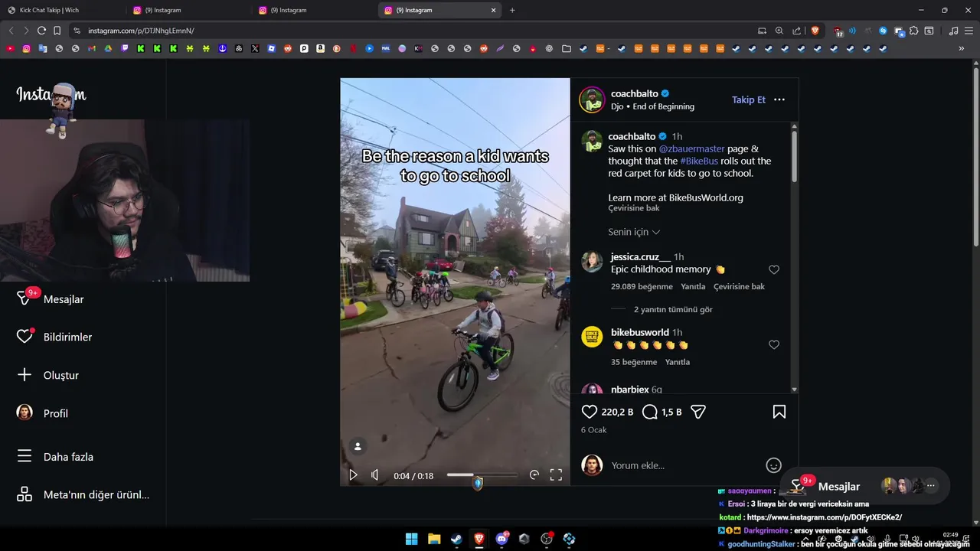Viewport: 980px width, 551px height.
Task: View '29.089 beğenme' likes on comment
Action: tap(642, 286)
